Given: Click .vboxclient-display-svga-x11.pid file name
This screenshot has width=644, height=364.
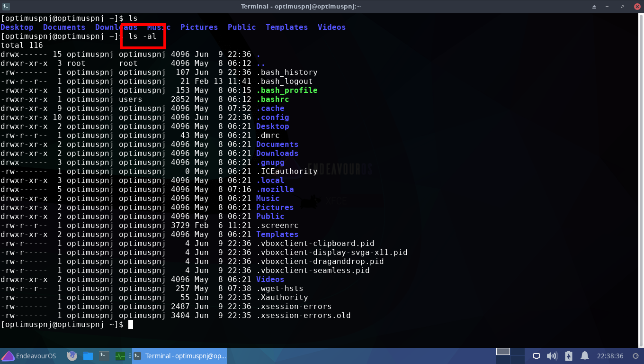Looking at the screenshot, I should pos(332,253).
